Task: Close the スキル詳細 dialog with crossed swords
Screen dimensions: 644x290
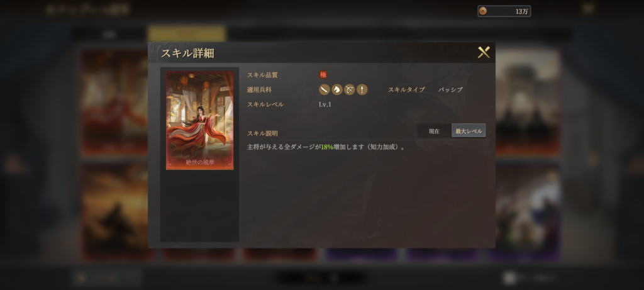Action: [484, 52]
